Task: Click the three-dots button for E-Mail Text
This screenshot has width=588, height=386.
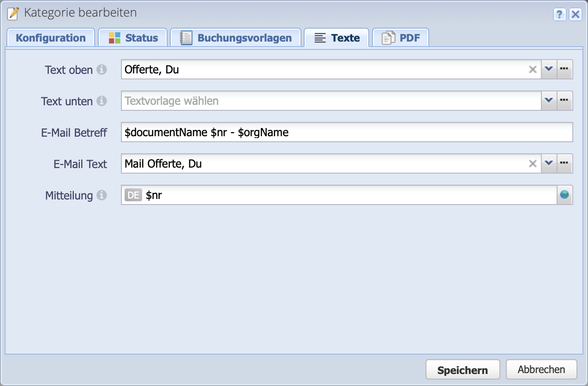Action: pyautogui.click(x=564, y=164)
